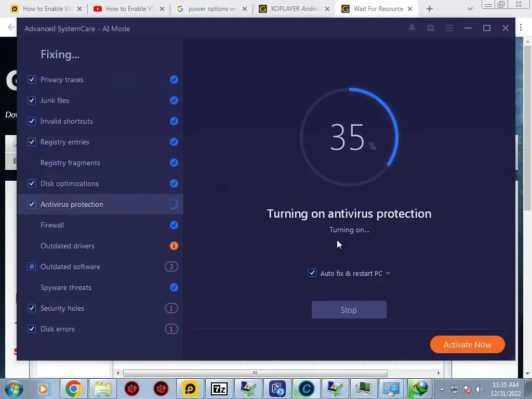Click the Antivirus protection loading spinner
The image size is (532, 399).
(x=174, y=204)
